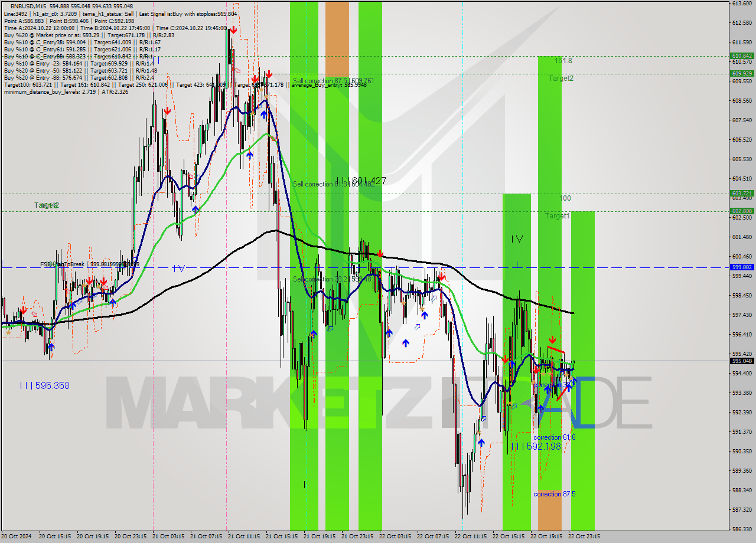Click the green 610.842 price tag
756x543 pixels.
742,55
